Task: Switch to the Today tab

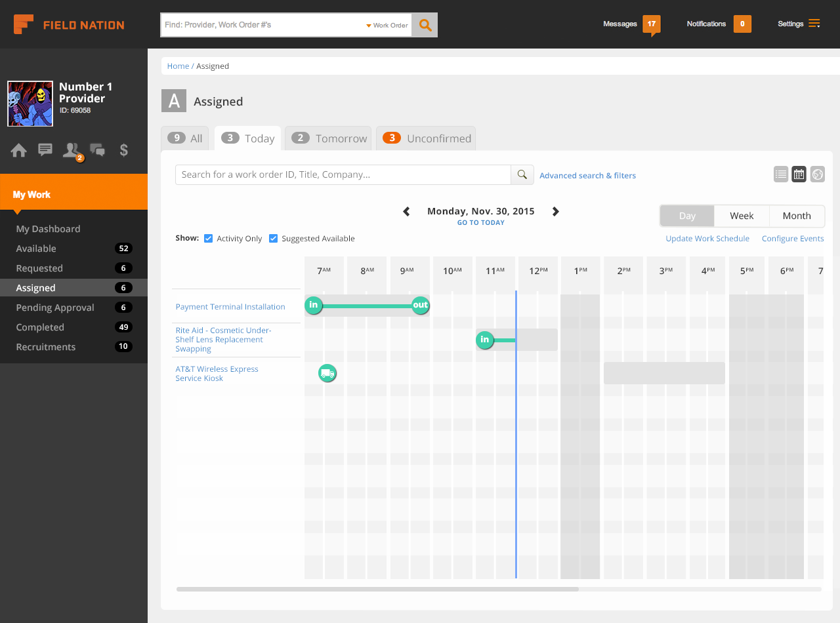Action: point(247,138)
